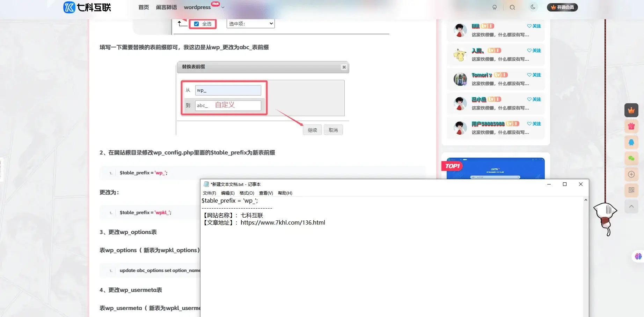Click the back-to-top chevron button

pyautogui.click(x=631, y=206)
